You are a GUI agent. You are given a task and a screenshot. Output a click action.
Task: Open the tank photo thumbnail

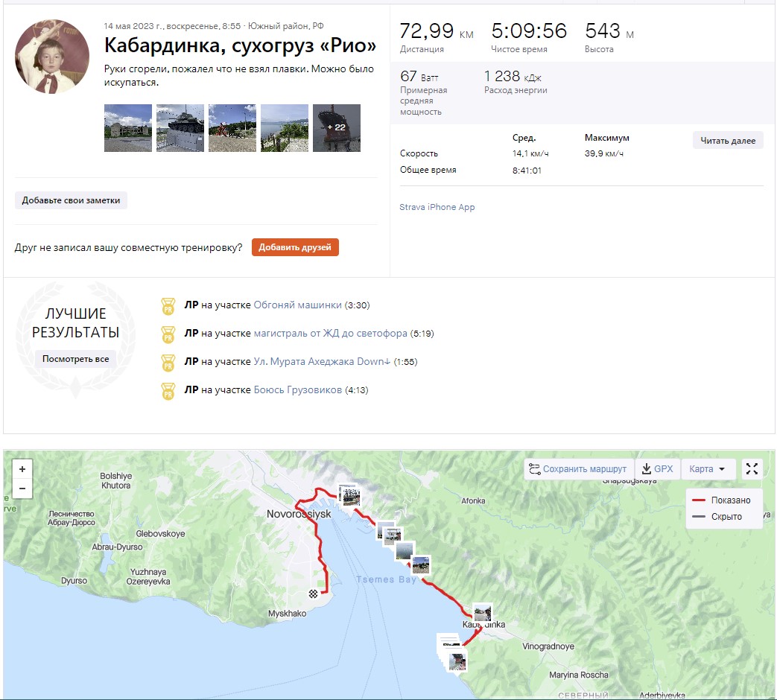click(180, 128)
